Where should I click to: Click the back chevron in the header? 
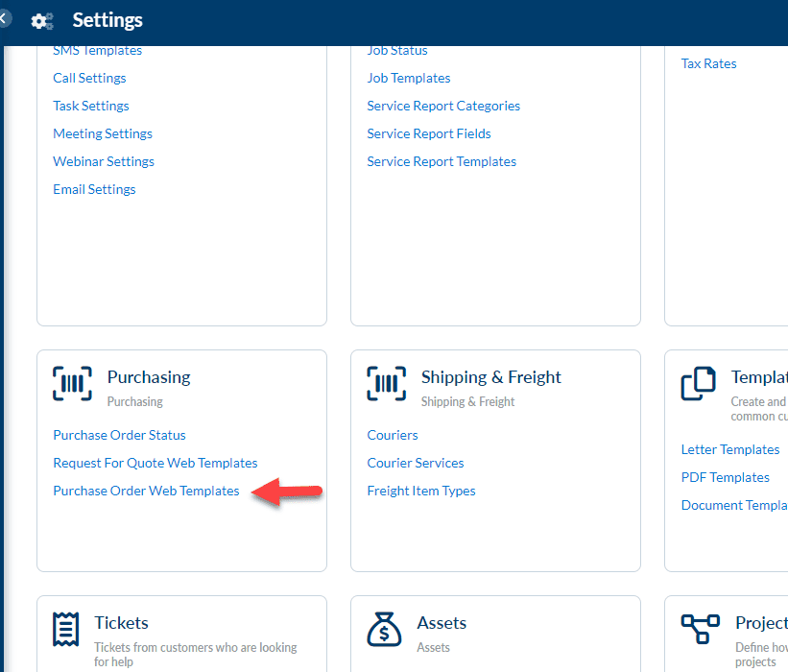click(4, 19)
